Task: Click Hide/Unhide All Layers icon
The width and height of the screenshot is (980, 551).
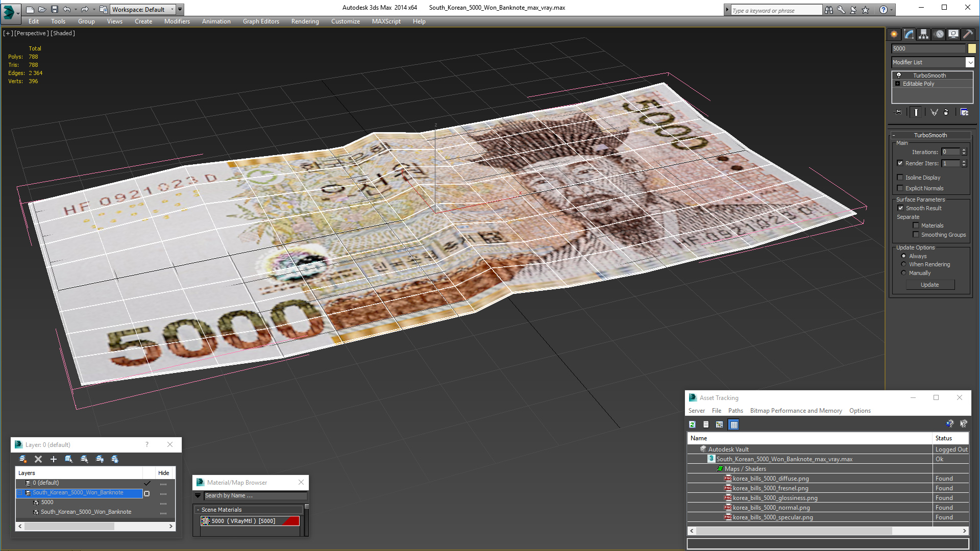Action: coord(100,459)
